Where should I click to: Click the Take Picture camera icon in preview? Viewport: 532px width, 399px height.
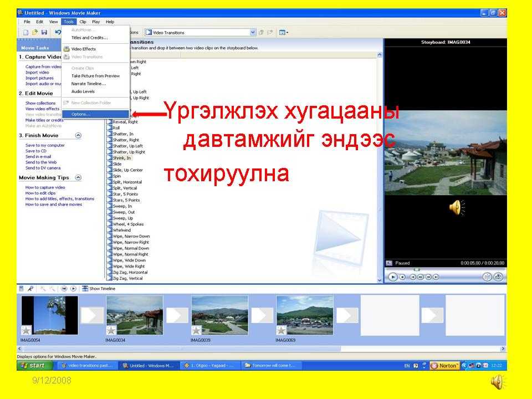(499, 277)
